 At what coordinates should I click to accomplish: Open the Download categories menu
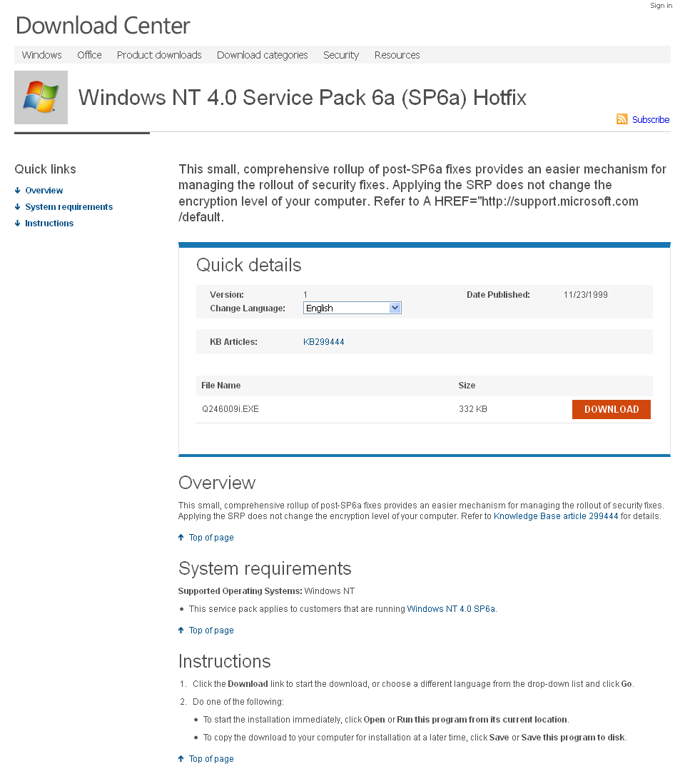click(262, 55)
